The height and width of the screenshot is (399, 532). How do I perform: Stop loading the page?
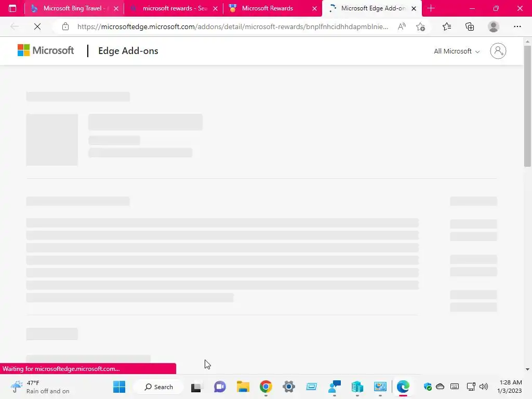37,26
